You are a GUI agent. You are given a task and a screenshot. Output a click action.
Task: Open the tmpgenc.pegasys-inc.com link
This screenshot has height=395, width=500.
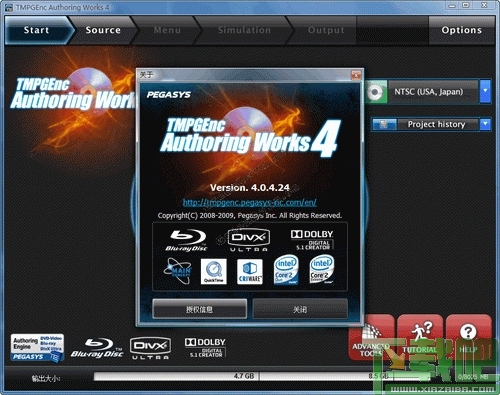[250, 202]
